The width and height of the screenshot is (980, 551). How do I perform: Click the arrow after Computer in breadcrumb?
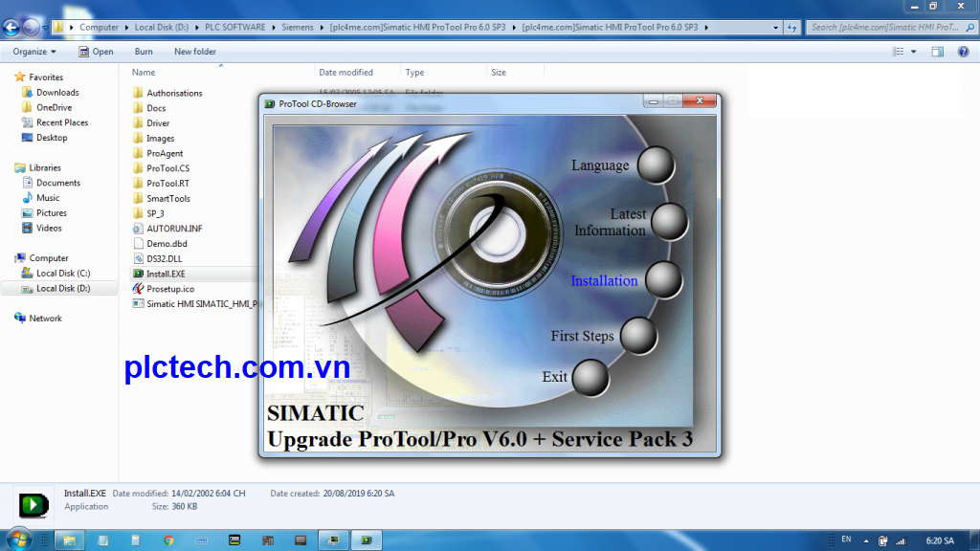pyautogui.click(x=126, y=28)
